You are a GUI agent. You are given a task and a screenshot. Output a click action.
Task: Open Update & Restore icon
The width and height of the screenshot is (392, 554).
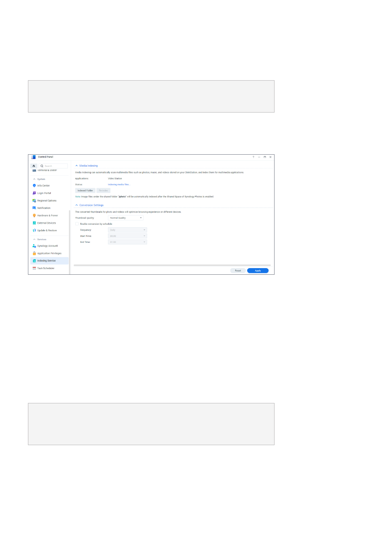coord(34,231)
